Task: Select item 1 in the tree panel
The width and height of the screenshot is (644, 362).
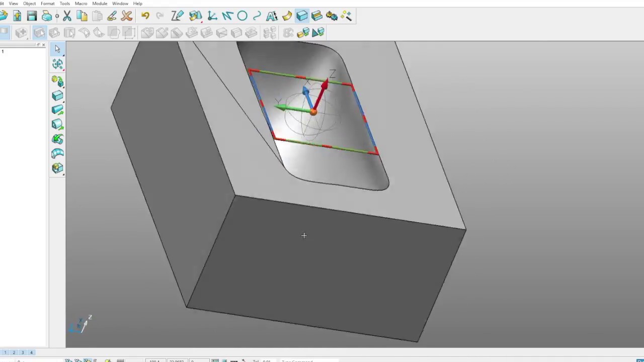Action: pyautogui.click(x=3, y=51)
